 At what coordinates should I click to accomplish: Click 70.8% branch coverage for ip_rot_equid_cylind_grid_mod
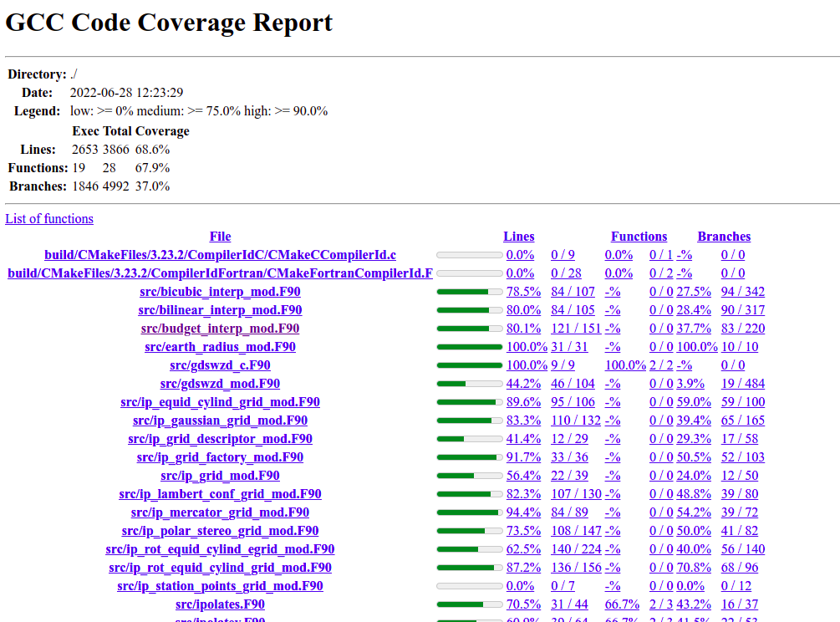(694, 568)
